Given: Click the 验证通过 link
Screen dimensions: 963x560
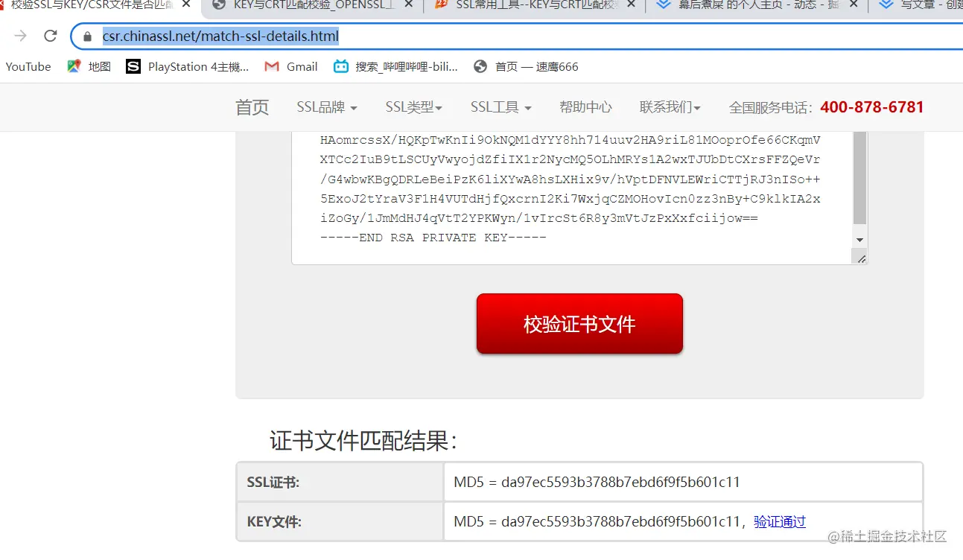Looking at the screenshot, I should (780, 522).
